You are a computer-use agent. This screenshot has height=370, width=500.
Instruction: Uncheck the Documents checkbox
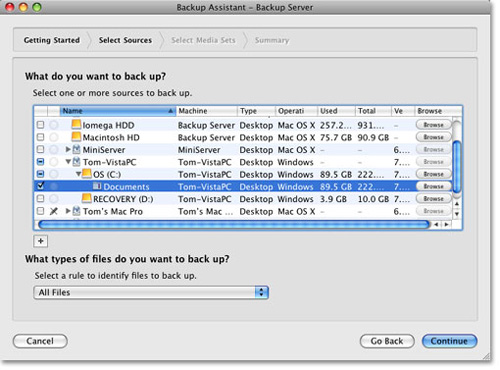tap(40, 186)
